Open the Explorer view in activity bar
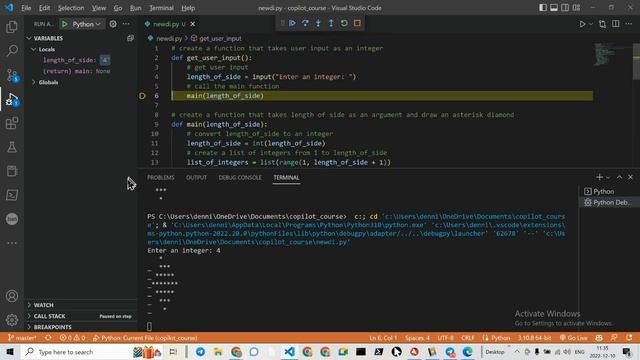 tap(12, 27)
